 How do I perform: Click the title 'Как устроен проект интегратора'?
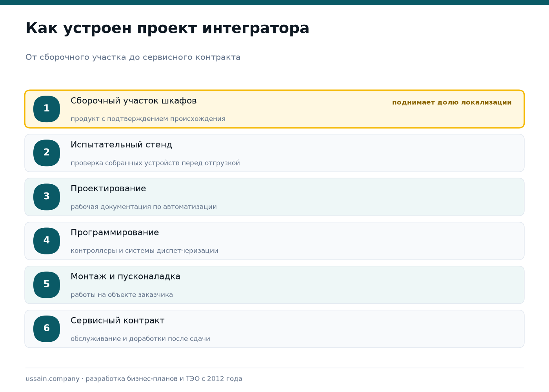point(167,29)
